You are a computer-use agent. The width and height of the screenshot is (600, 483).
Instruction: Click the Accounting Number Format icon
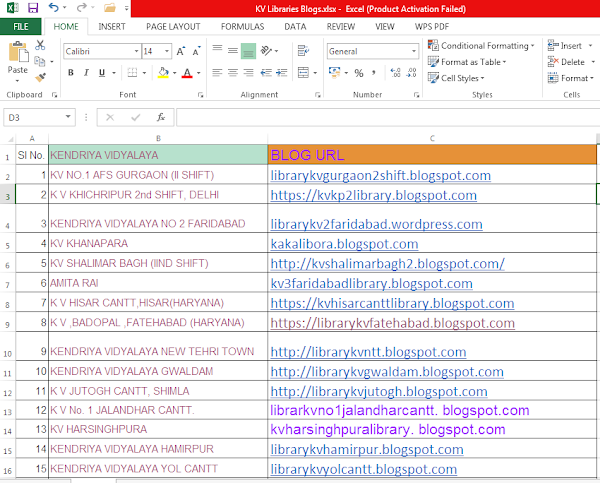334,73
